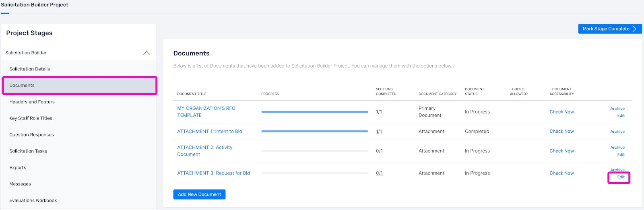Click the Project Stages heading

pos(29,33)
